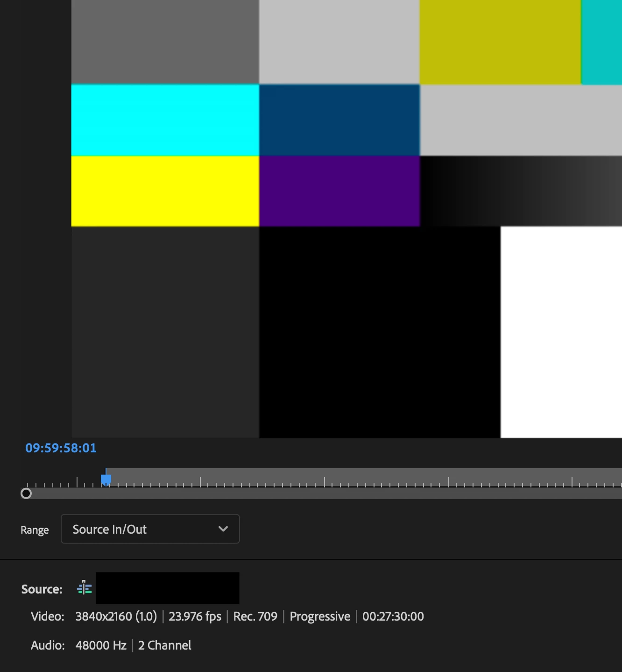The height and width of the screenshot is (672, 622).
Task: Click the 3840x2160 (1.0) resolution text
Action: click(116, 616)
